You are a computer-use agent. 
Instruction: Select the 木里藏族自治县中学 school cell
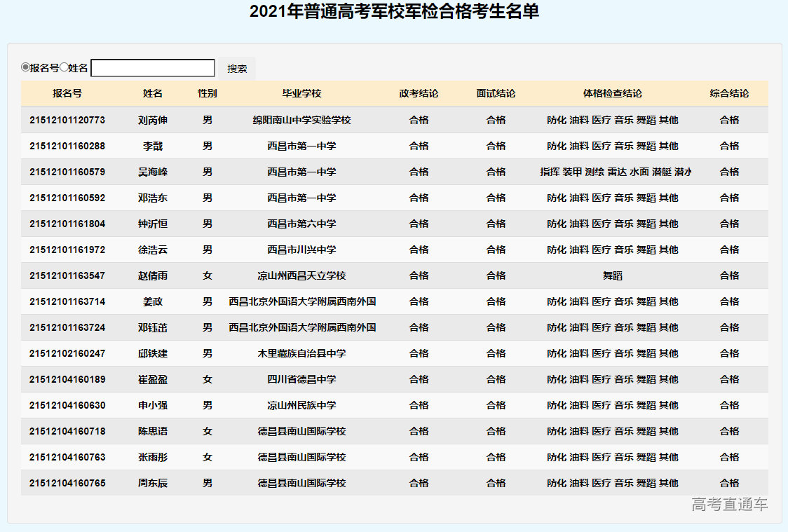(x=301, y=353)
